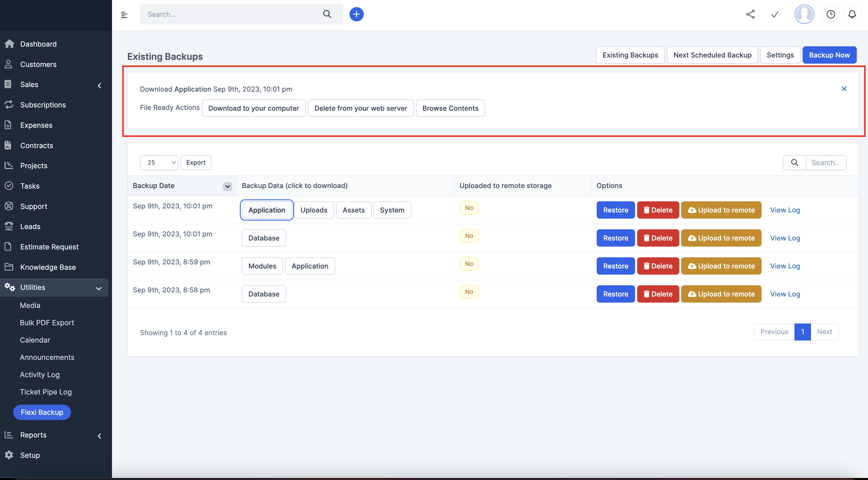Open Subscriptions via its sync icon
The height and width of the screenshot is (480, 868).
(x=9, y=104)
